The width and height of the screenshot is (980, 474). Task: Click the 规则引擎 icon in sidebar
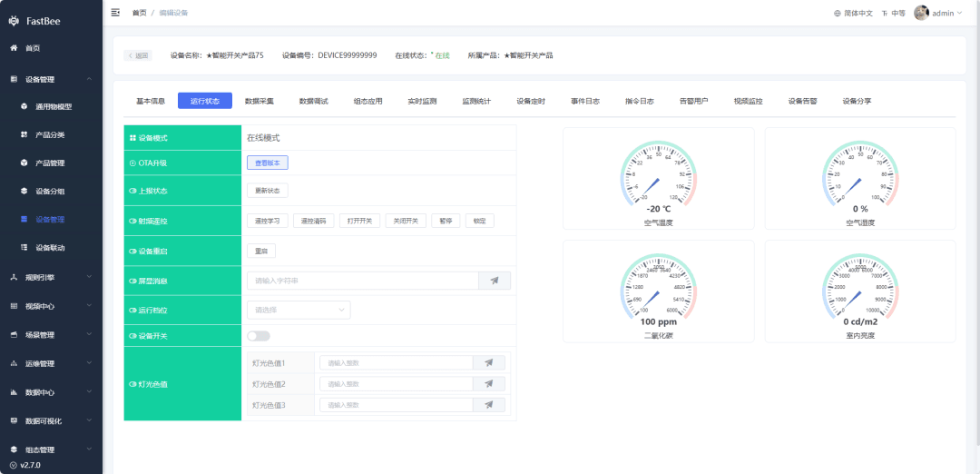coord(14,277)
